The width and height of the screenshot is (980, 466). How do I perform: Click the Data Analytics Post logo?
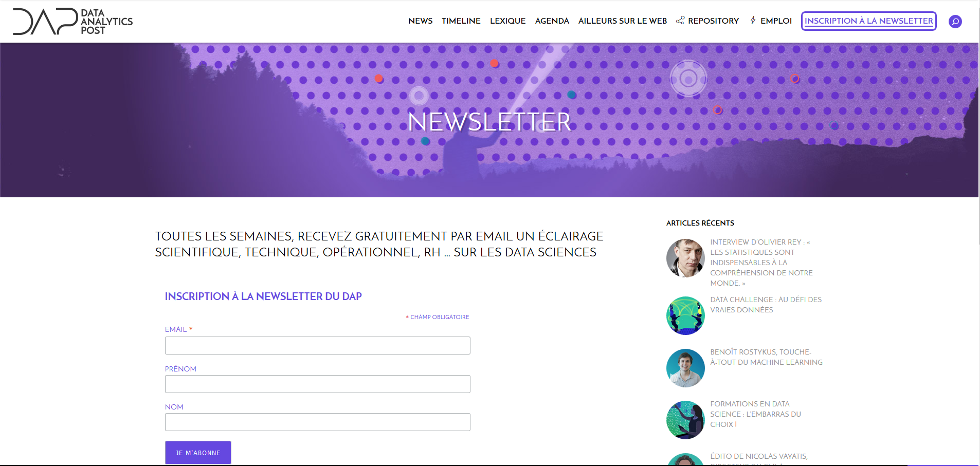(72, 22)
